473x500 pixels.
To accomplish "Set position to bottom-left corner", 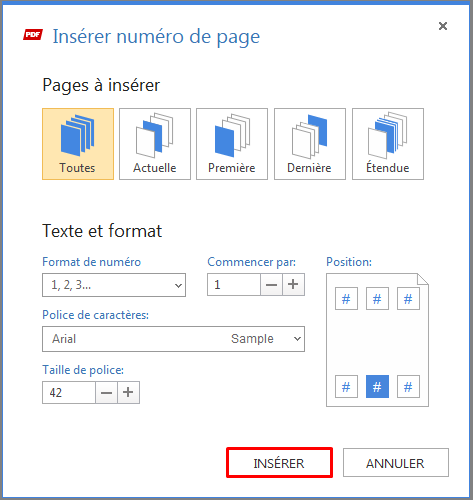I will coord(346,387).
